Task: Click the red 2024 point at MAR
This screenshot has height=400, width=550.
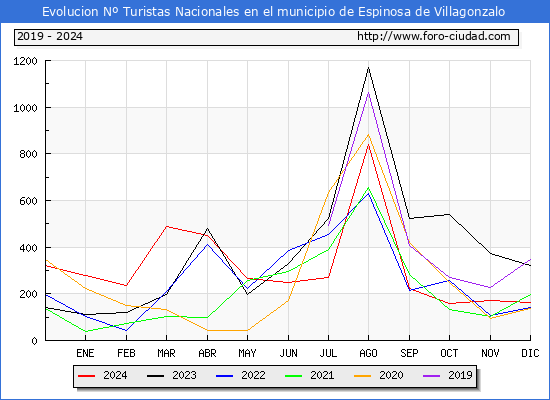Action: click(x=167, y=226)
